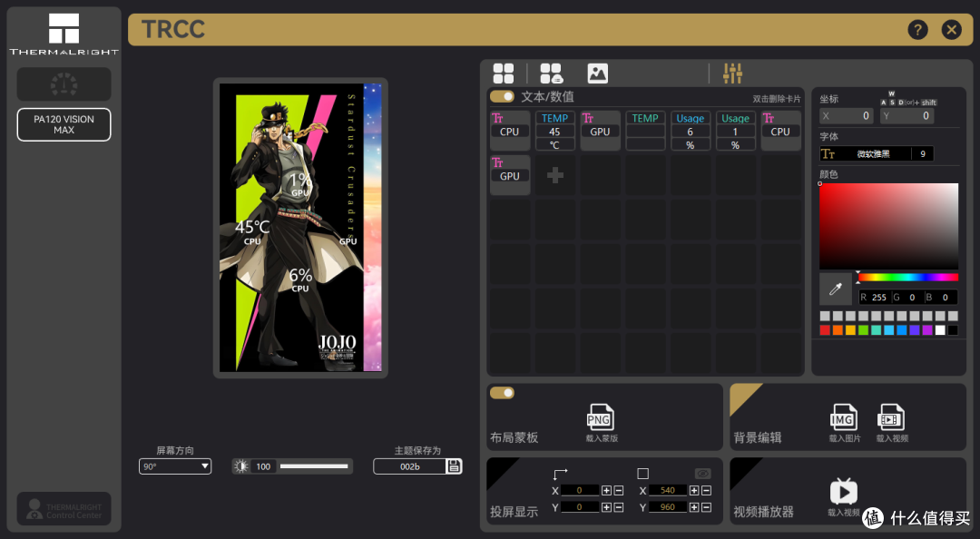Click the Y coordinate field in 坐标

pyautogui.click(x=906, y=115)
